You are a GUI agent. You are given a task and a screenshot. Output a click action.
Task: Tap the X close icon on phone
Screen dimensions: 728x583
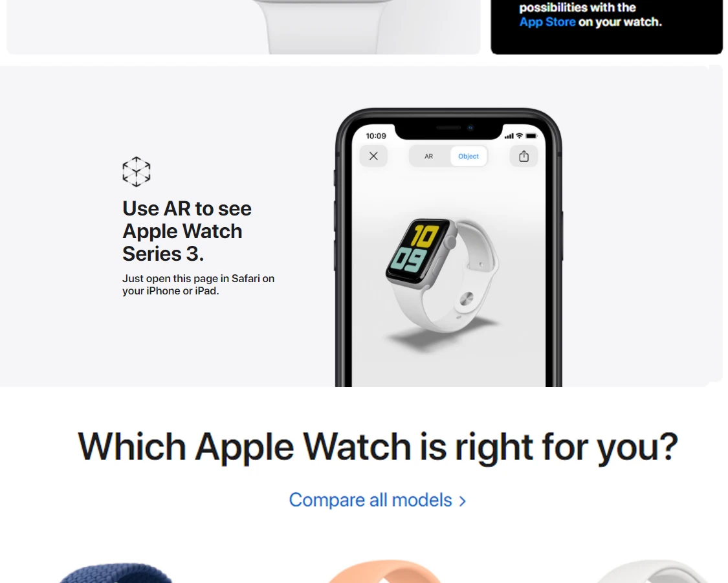pos(373,156)
